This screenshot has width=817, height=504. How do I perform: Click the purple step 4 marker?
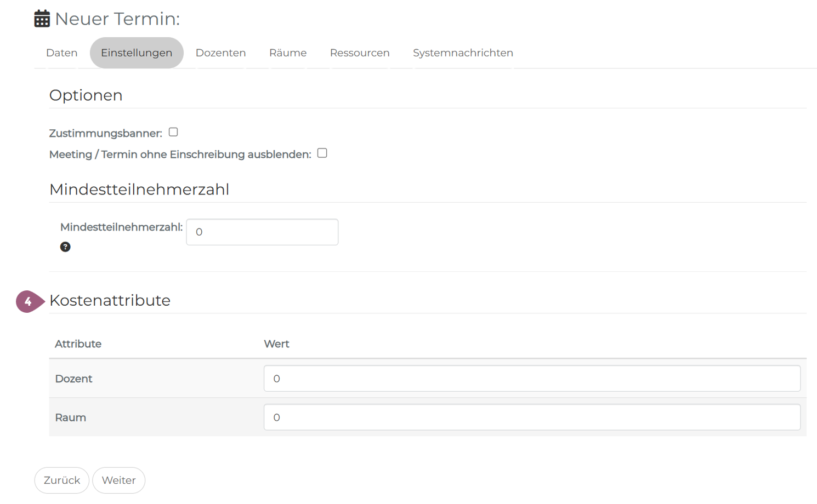coord(29,301)
